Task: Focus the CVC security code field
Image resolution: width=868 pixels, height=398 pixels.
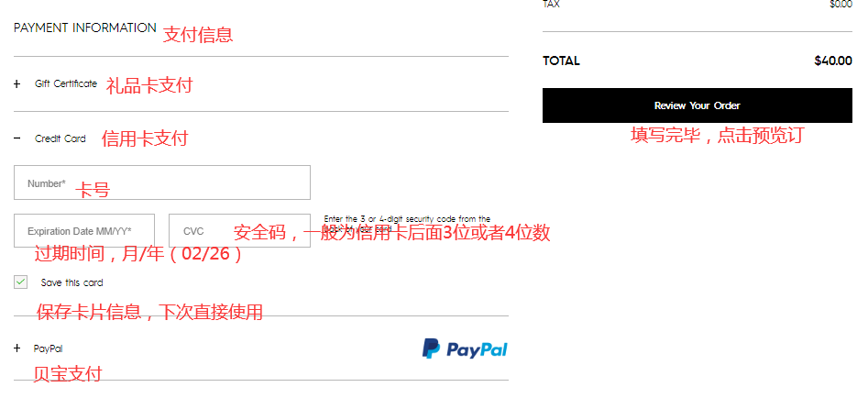Action: [x=240, y=231]
